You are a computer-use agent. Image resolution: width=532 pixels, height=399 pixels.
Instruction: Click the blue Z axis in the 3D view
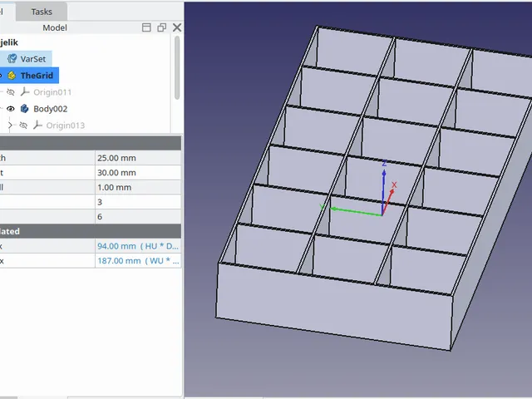click(383, 192)
